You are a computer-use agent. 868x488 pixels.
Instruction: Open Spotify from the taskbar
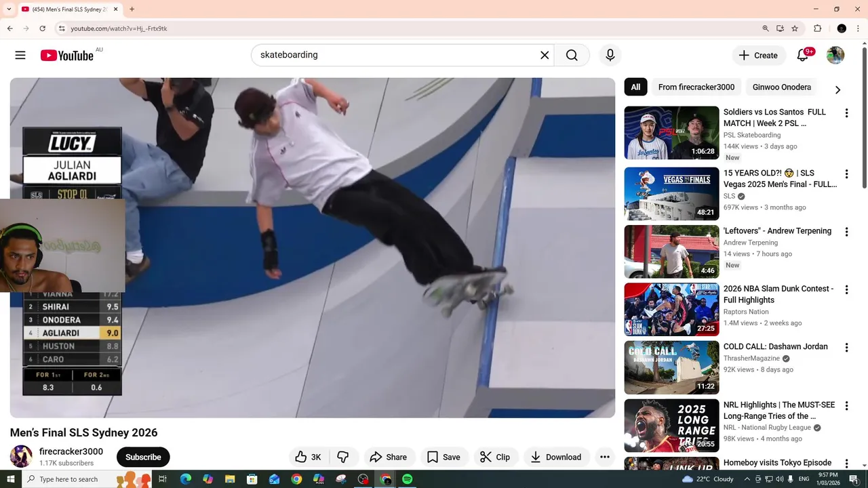(407, 479)
